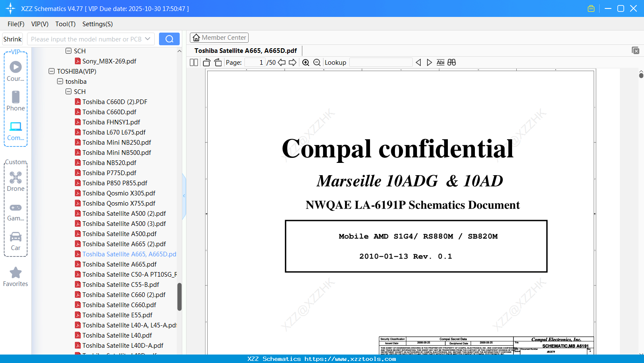Find previous lookup match

tap(418, 63)
